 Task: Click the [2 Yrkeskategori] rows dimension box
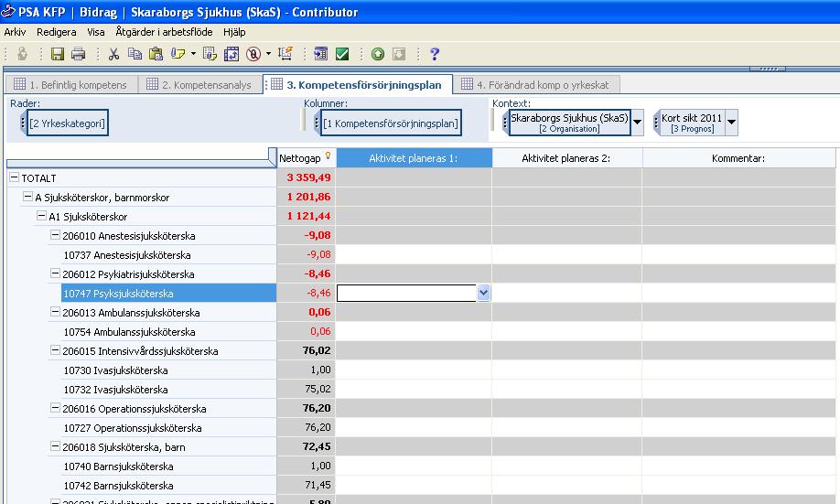pos(67,123)
